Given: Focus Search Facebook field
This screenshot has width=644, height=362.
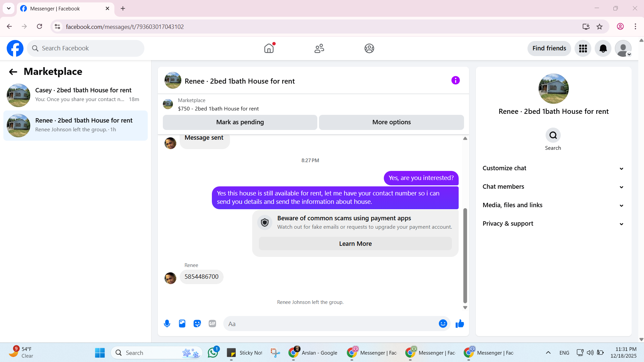Looking at the screenshot, I should coord(86,48).
